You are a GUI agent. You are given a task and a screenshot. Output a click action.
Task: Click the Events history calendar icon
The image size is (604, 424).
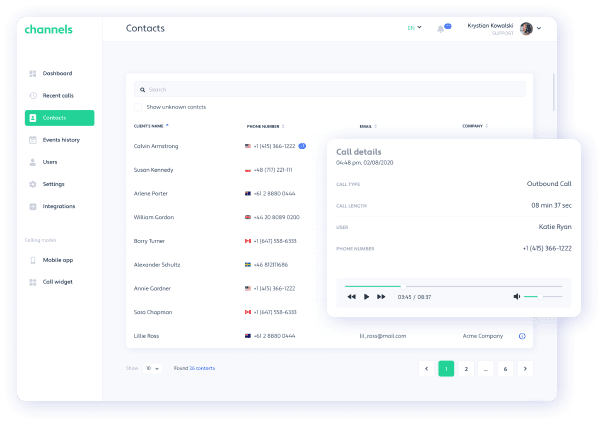pos(33,140)
